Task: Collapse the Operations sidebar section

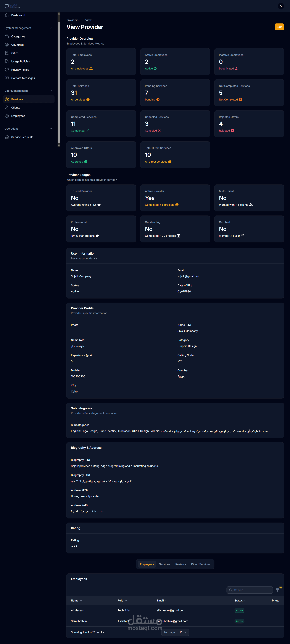Action: click(x=51, y=129)
